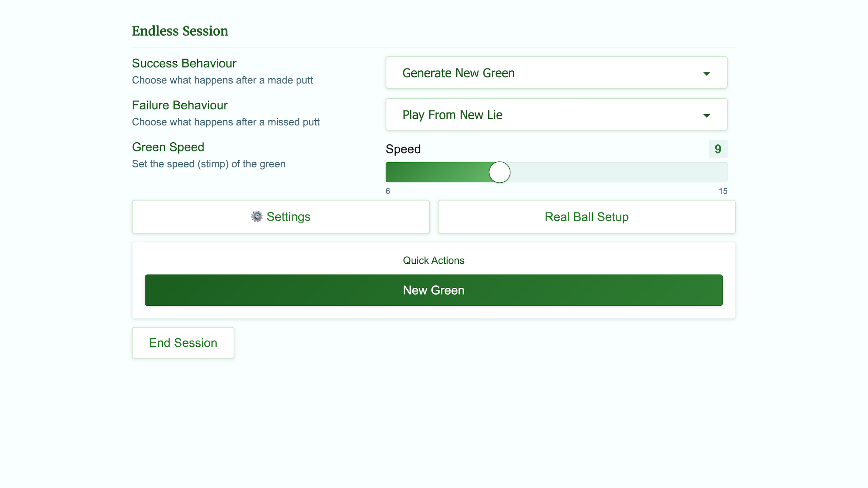This screenshot has height=488, width=868.
Task: Click the speed value badge showing 9
Action: pos(718,149)
